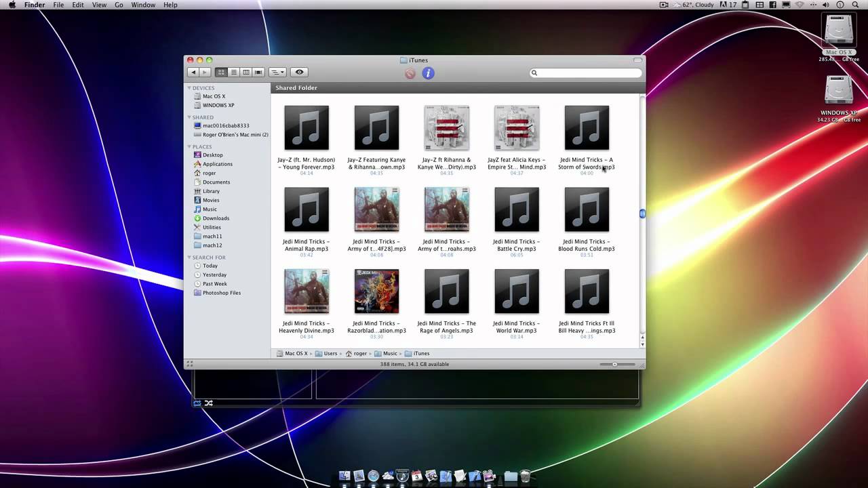
Task: Go forward with the Finder forward arrow
Action: (204, 72)
